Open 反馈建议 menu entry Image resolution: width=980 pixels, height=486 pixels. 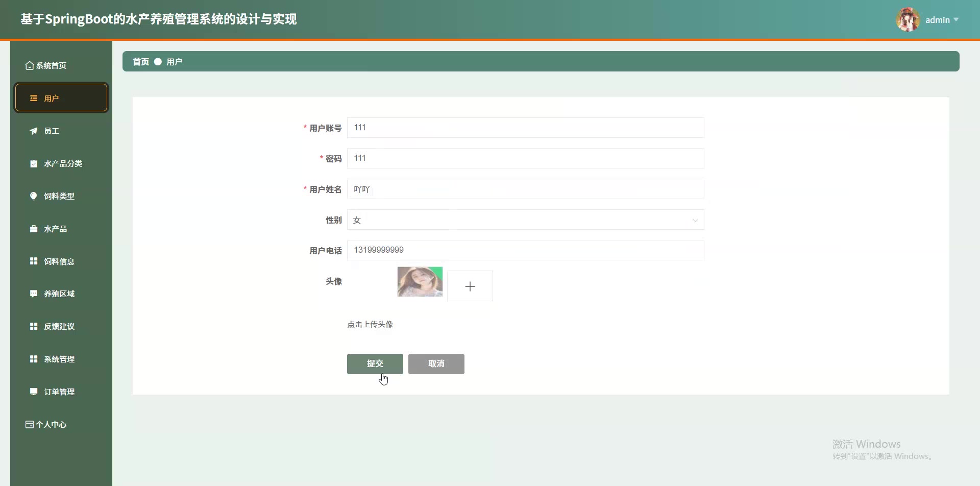(x=61, y=326)
